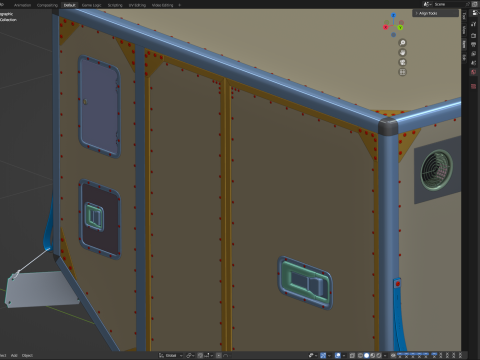Viewport: 480px width, 360px height.
Task: Open proportional falloff dropdown
Action: pos(226,355)
